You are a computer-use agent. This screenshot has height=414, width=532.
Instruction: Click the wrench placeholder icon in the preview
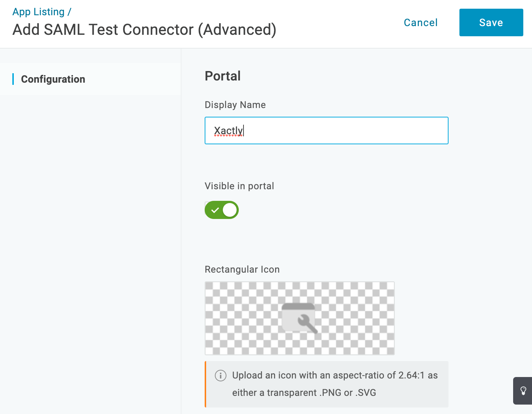pyautogui.click(x=299, y=318)
